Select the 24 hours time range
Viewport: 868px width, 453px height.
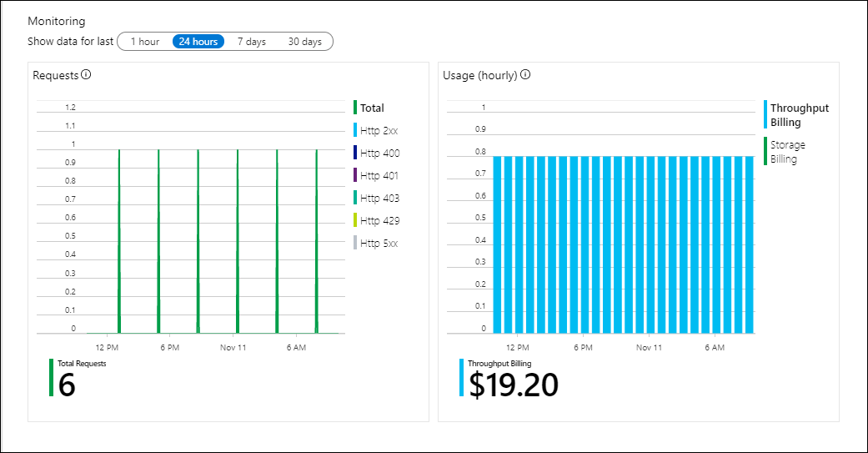point(198,42)
